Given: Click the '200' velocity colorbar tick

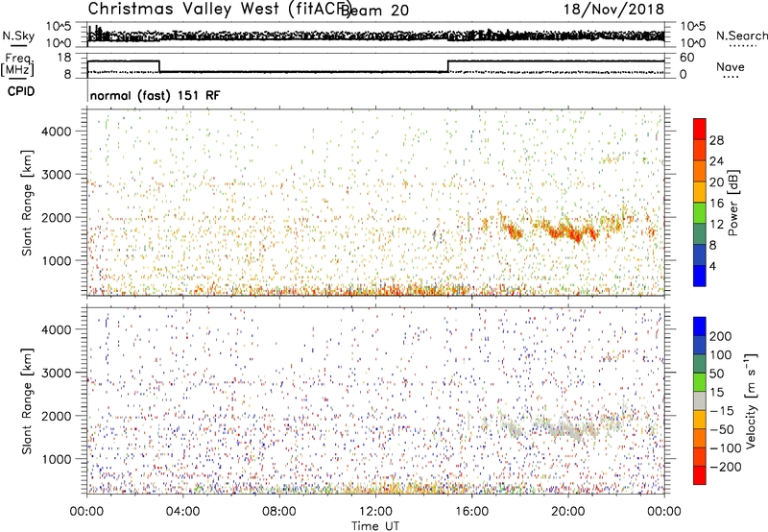Looking at the screenshot, I should click(721, 336).
